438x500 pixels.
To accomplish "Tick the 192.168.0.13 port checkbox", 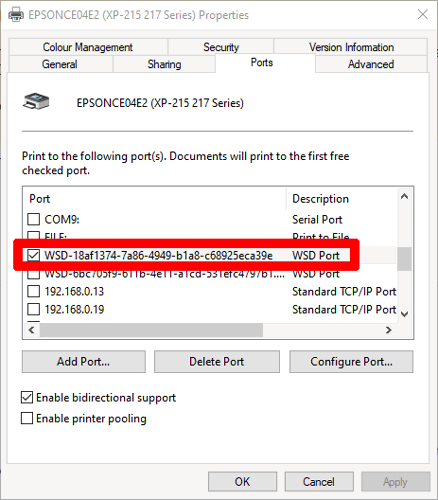I will [x=33, y=291].
